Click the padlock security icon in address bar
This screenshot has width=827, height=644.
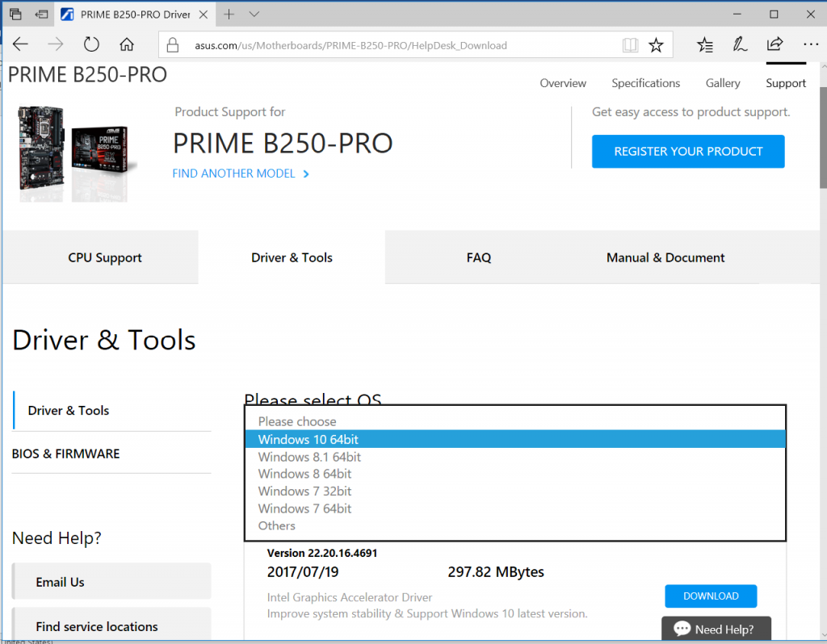pyautogui.click(x=172, y=44)
